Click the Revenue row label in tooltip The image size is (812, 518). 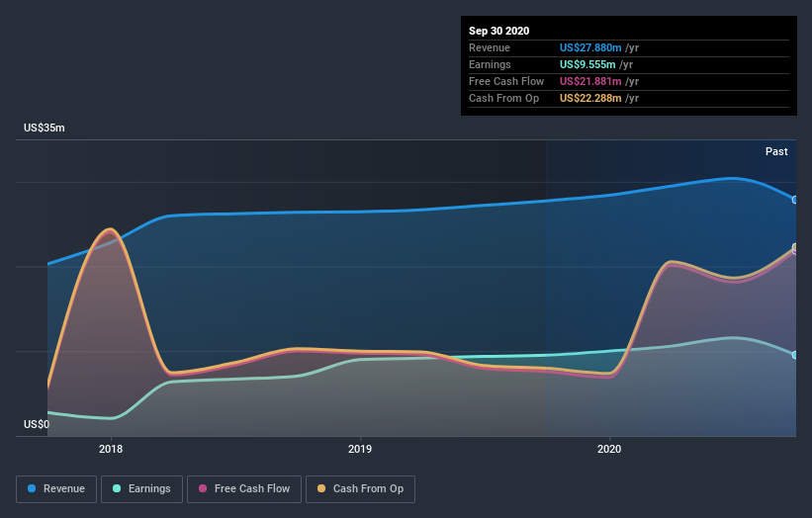click(x=490, y=47)
